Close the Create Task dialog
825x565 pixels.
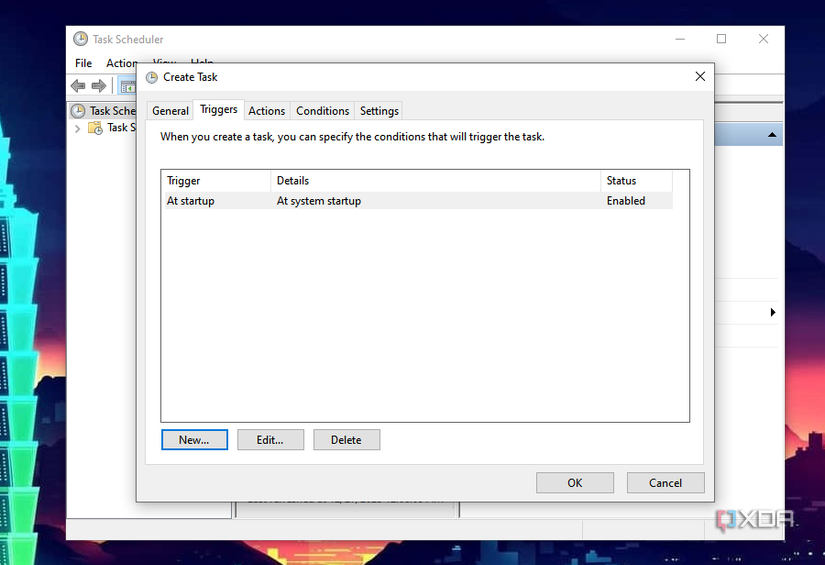(x=700, y=77)
